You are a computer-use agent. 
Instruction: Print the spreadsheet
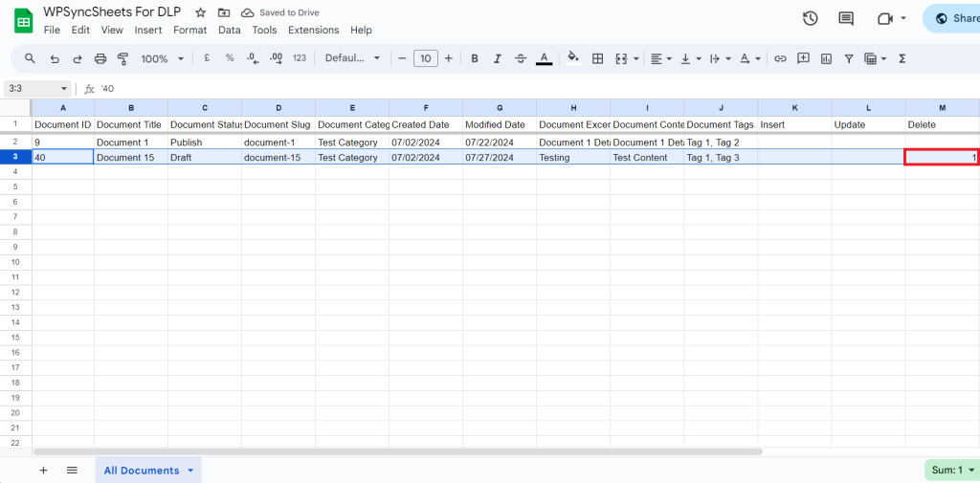coord(100,58)
